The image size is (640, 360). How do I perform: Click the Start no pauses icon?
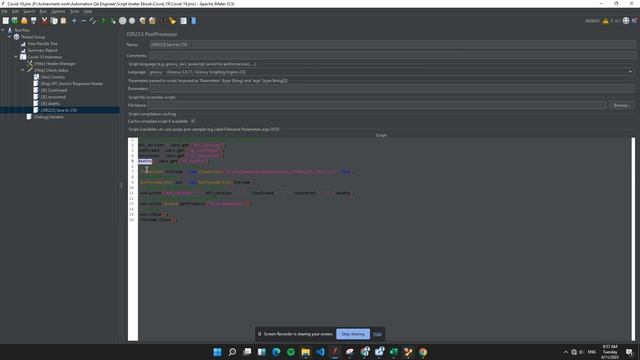[113, 21]
